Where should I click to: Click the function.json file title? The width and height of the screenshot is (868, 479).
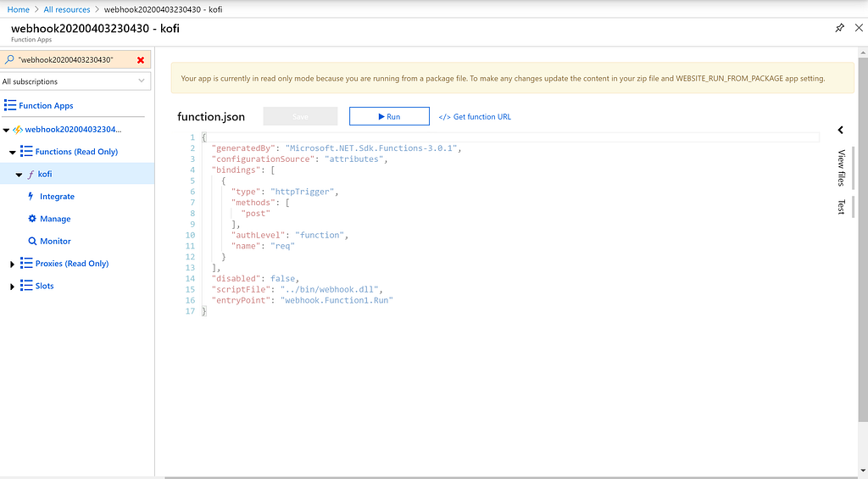pos(211,117)
